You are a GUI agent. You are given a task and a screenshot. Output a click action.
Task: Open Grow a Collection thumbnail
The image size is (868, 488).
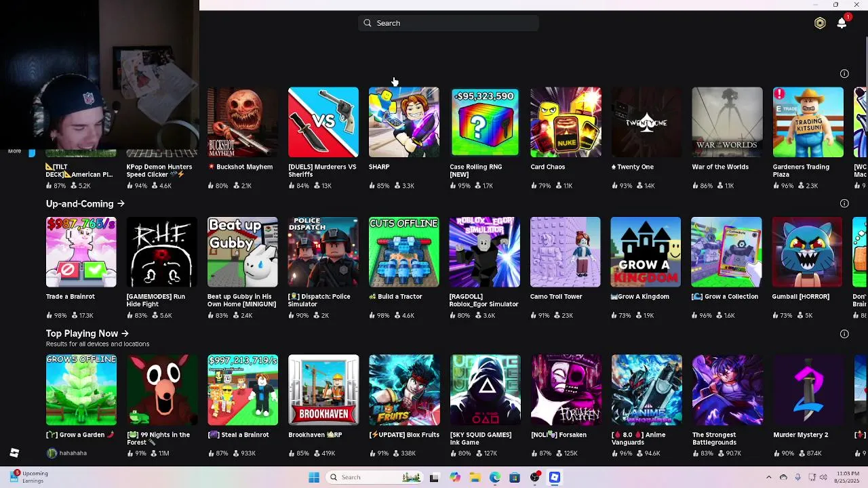[x=727, y=252]
